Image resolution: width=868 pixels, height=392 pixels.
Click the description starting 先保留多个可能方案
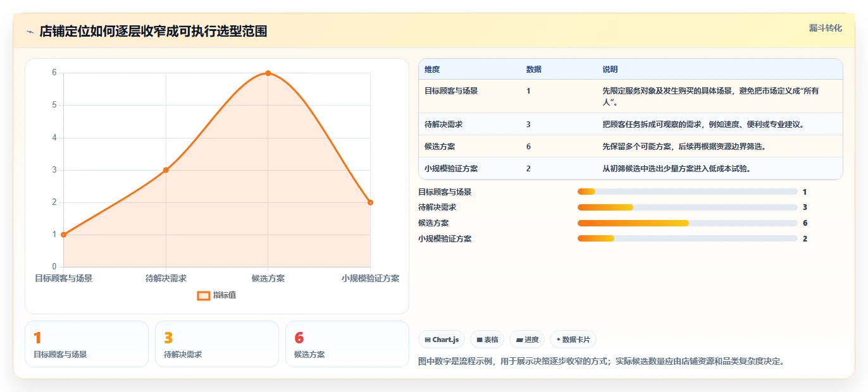(684, 147)
